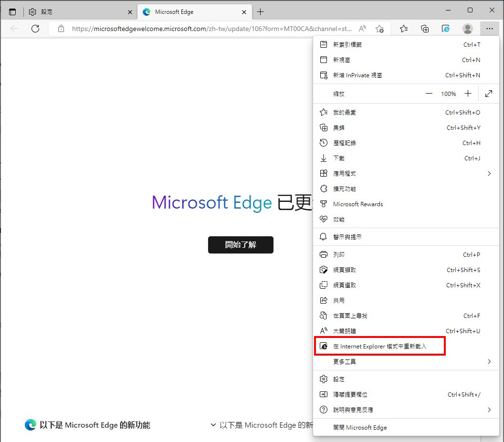Select 新增 InPrivate 視窗 menu item
Image resolution: width=504 pixels, height=442 pixels.
[406, 75]
